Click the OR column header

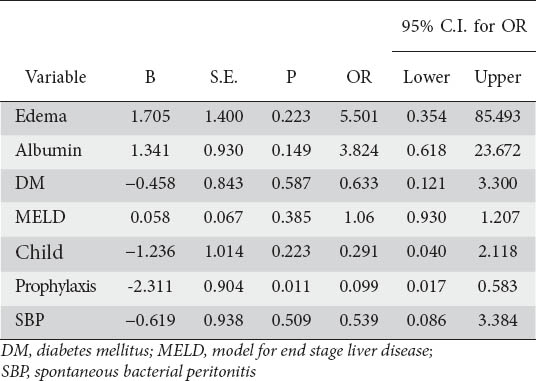point(359,77)
